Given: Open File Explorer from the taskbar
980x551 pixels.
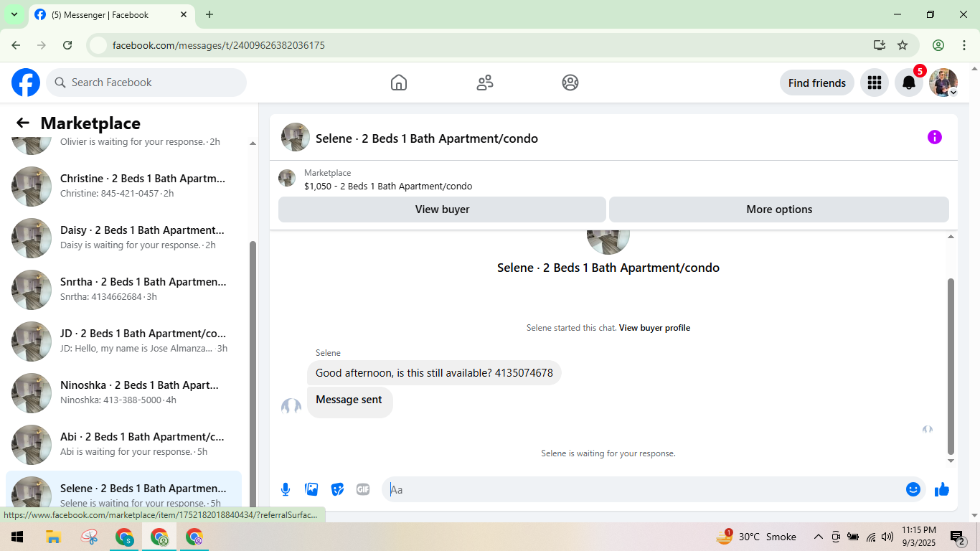Looking at the screenshot, I should tap(53, 537).
